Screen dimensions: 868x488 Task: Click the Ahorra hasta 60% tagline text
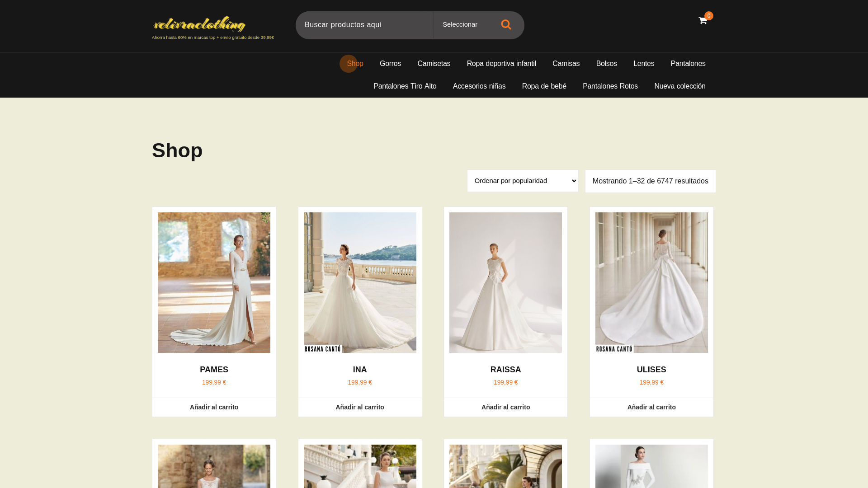[x=213, y=38]
